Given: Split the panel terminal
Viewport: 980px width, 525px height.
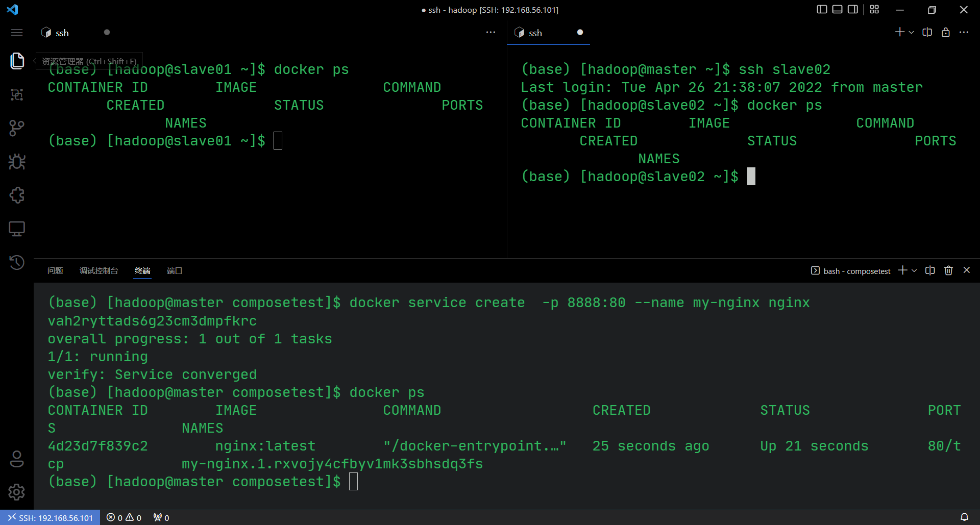Looking at the screenshot, I should pos(930,270).
